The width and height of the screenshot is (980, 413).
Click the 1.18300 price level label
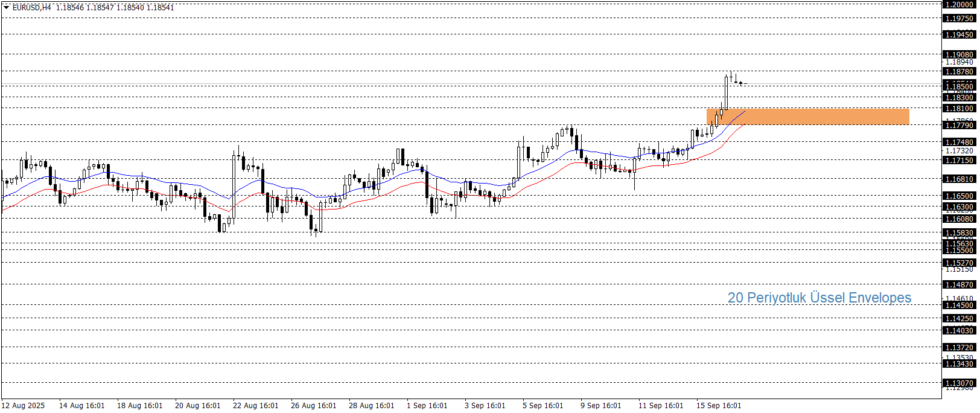pos(959,97)
